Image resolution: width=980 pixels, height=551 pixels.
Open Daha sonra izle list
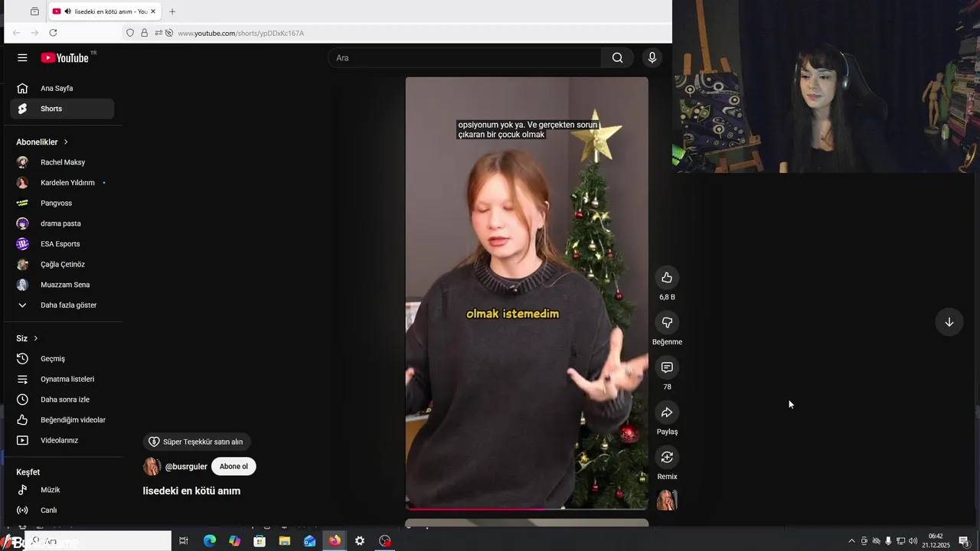tap(62, 399)
